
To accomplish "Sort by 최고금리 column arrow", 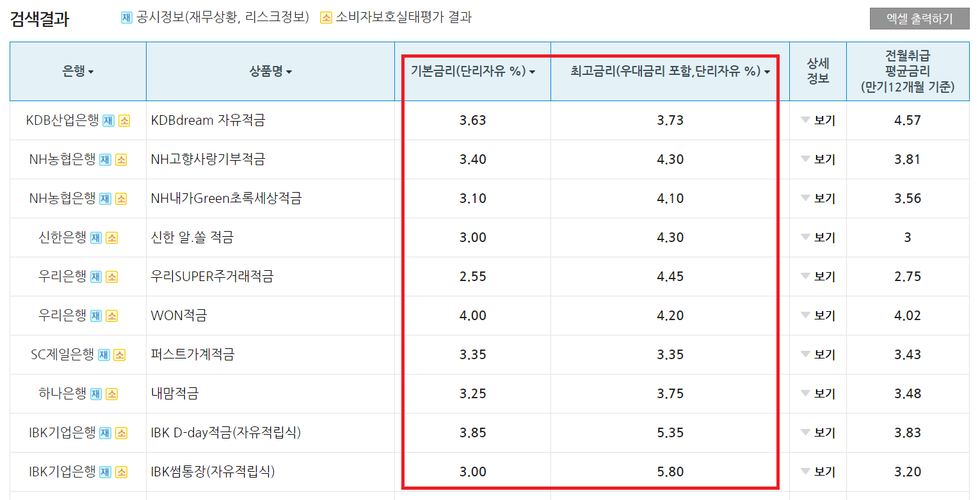I will click(x=767, y=71).
